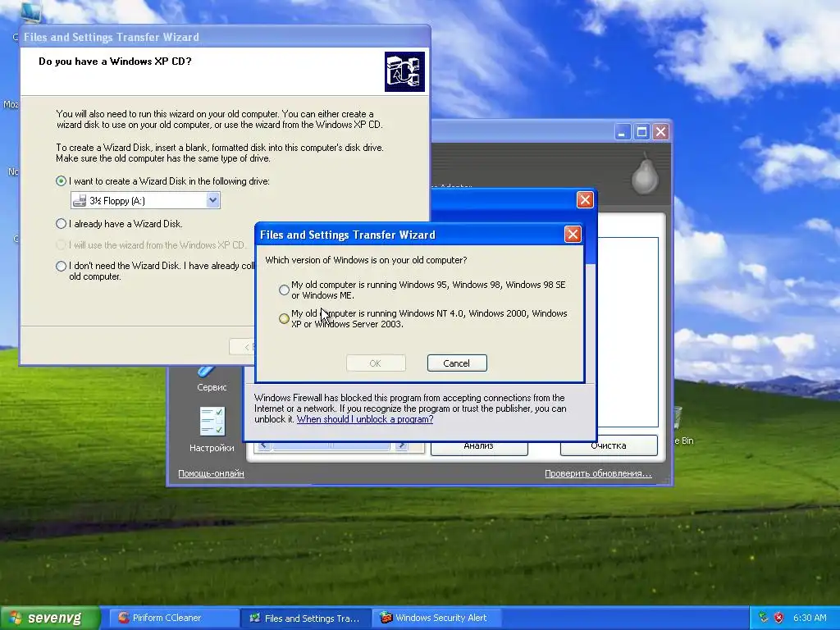
Task: Close the Windows Security Alert window
Action: pyautogui.click(x=585, y=200)
